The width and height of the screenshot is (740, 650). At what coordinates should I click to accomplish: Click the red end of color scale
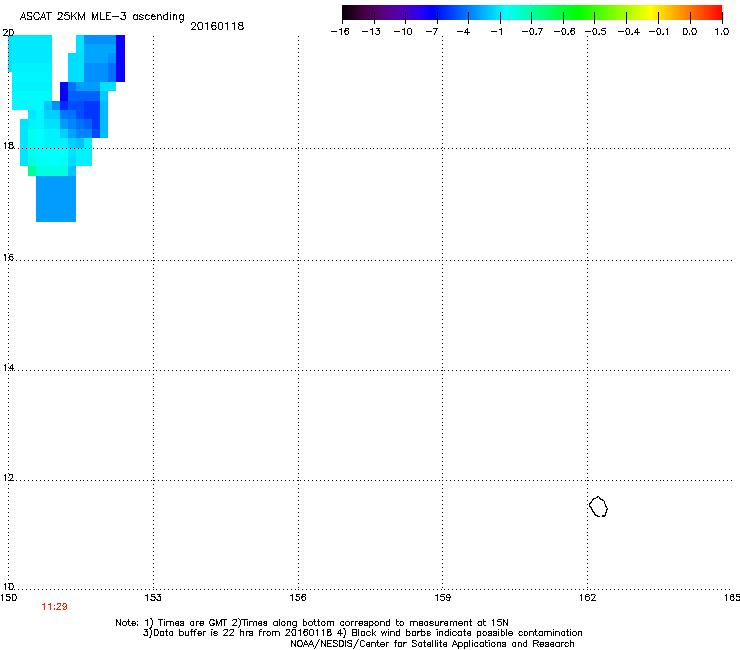click(713, 13)
